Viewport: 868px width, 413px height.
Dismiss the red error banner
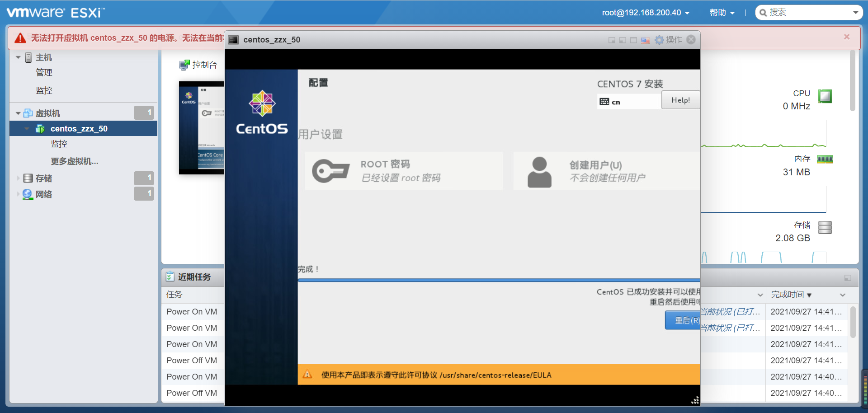[847, 37]
